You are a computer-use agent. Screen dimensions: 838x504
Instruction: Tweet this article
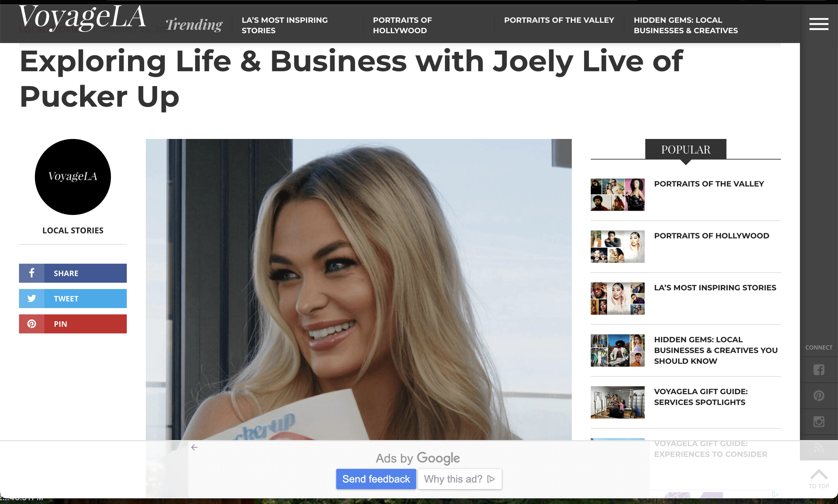coord(73,298)
